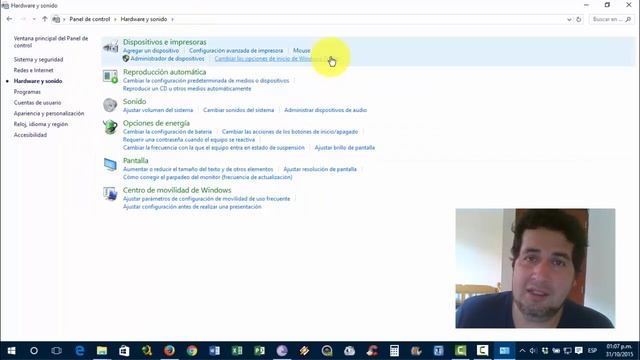Open Excel from the taskbar

(x=237, y=351)
